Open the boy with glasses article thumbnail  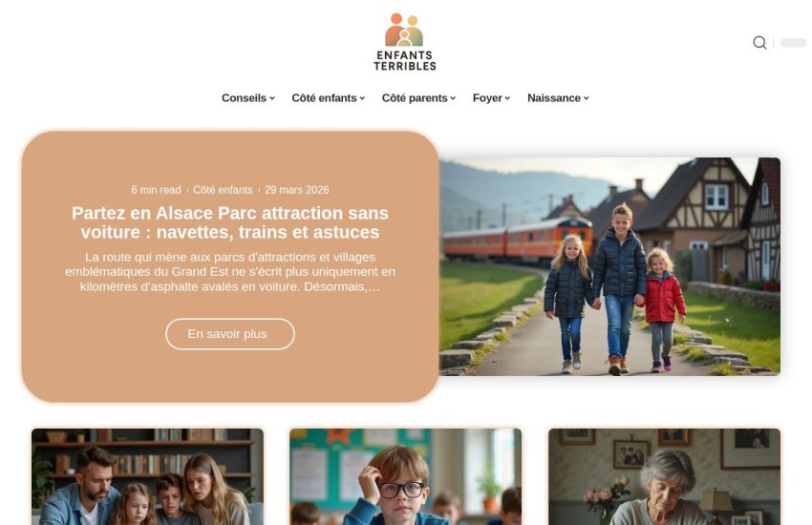[x=405, y=476]
